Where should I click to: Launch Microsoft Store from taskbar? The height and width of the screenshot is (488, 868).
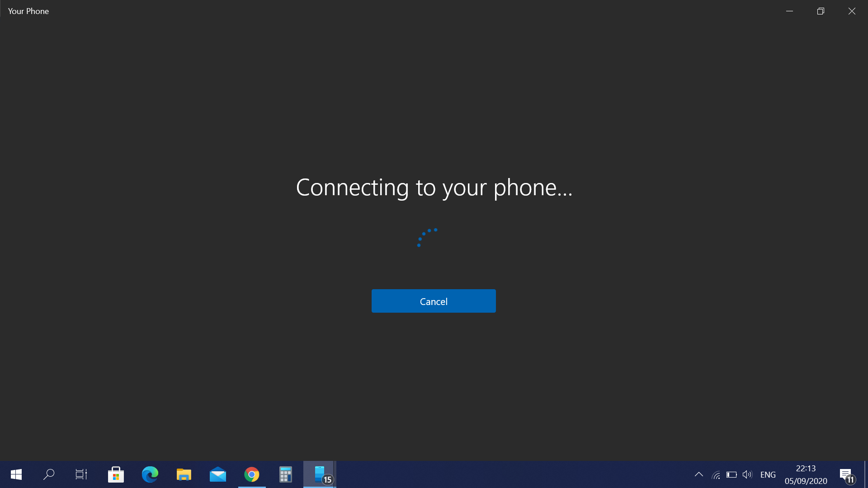116,474
